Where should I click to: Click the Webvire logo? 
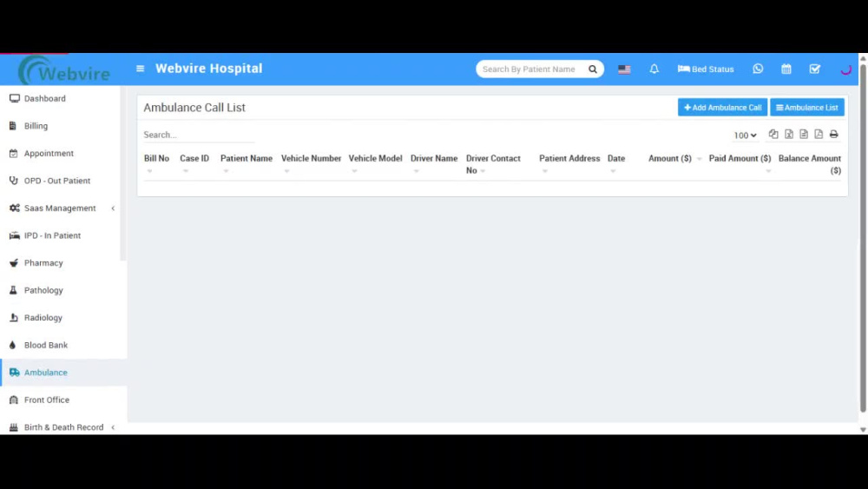tap(64, 69)
